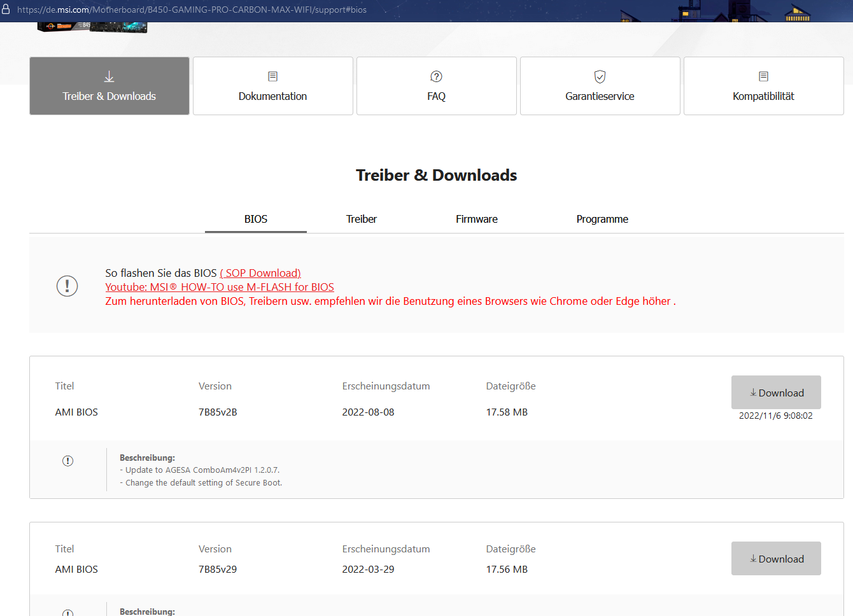
Task: Click the version text 7B85v29
Action: (218, 570)
